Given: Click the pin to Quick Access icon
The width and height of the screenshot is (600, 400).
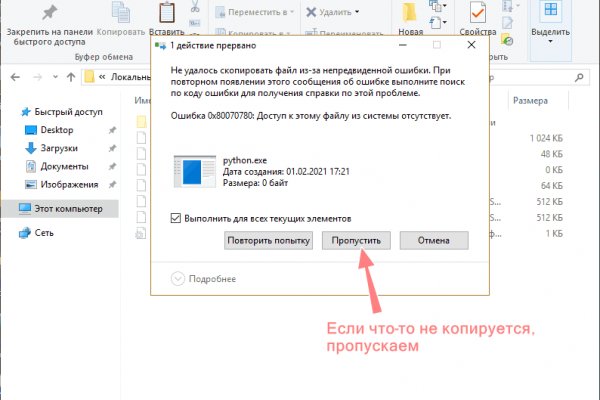Looking at the screenshot, I should 48,12.
